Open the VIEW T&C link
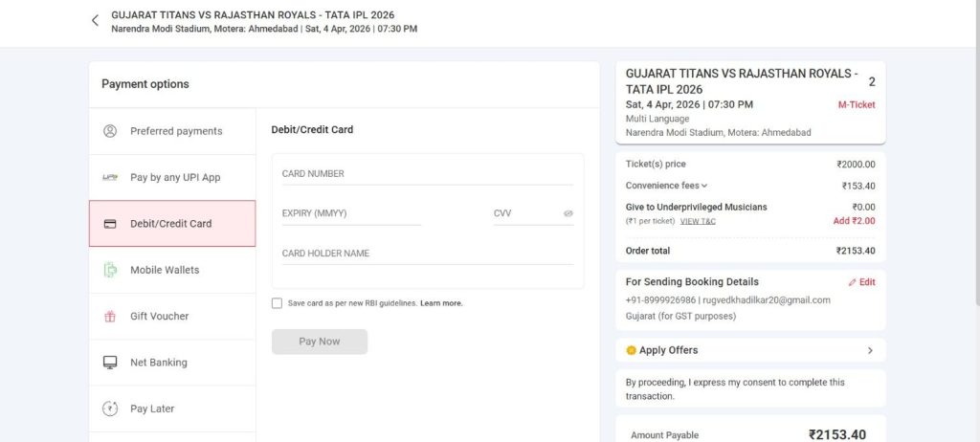 698,221
